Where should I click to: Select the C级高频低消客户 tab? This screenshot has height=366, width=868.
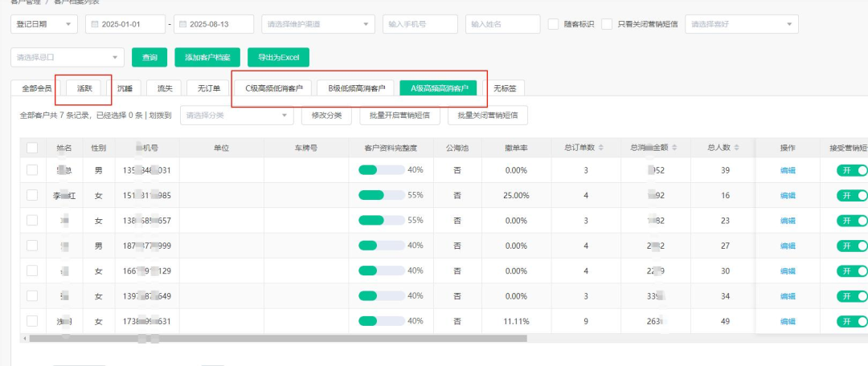pos(273,88)
